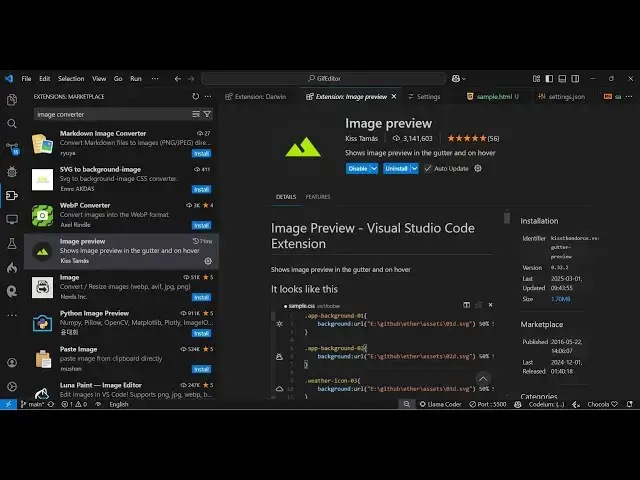
Task: Install Python Image Preview extension
Action: pos(202,333)
